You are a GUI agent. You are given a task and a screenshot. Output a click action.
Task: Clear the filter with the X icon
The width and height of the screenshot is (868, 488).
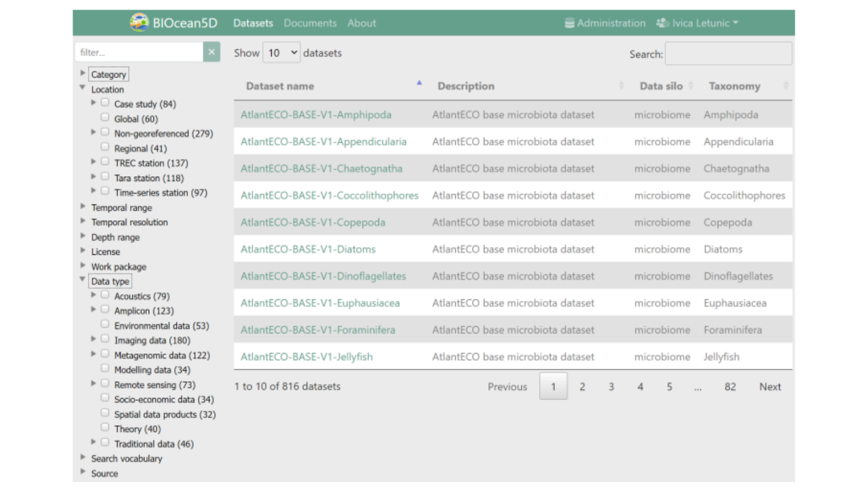pos(212,52)
